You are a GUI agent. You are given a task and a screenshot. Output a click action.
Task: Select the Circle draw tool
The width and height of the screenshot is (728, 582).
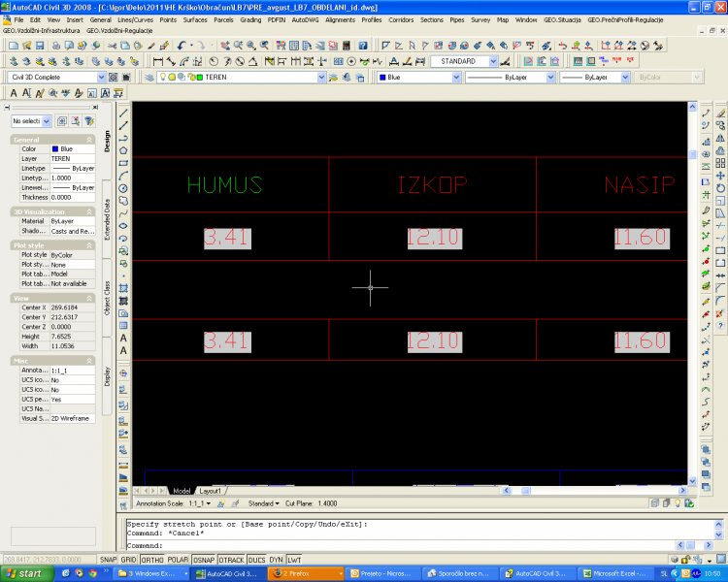tap(123, 188)
